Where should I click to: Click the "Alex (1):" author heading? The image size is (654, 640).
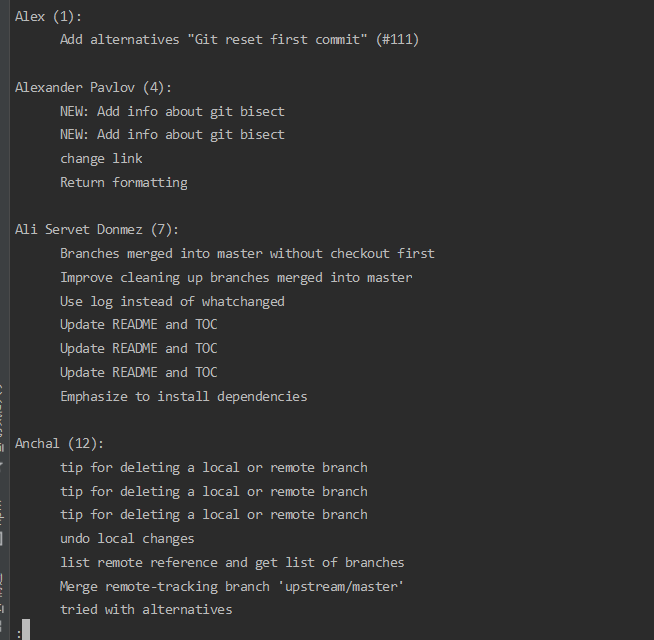point(49,16)
